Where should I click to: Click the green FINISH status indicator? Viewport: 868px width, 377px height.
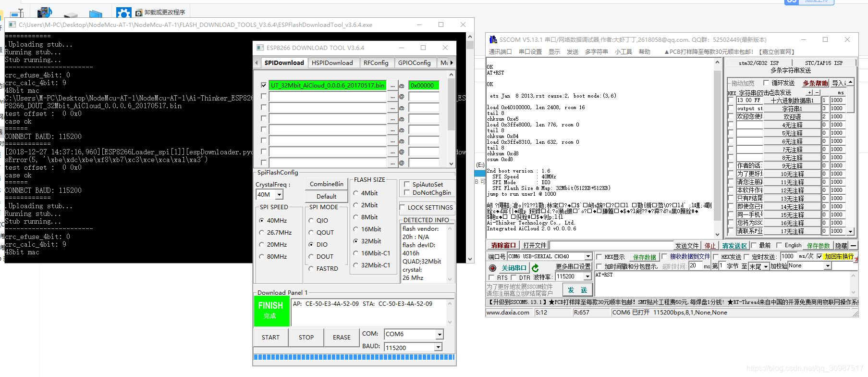point(271,311)
